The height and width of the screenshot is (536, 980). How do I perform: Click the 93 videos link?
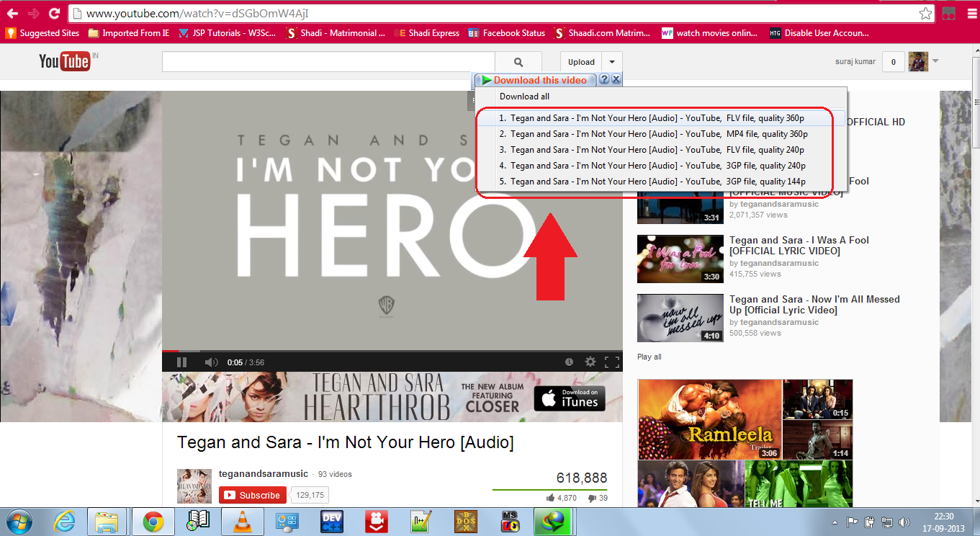point(335,474)
